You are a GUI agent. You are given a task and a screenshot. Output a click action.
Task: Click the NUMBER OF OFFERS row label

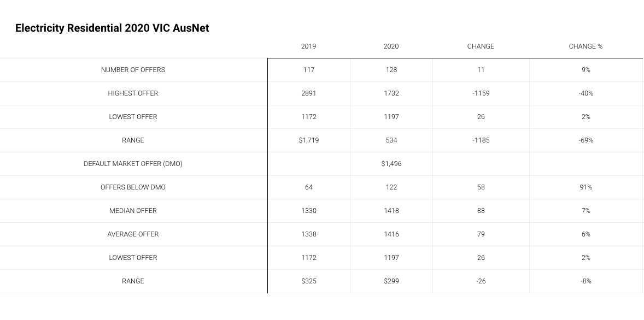pos(133,70)
